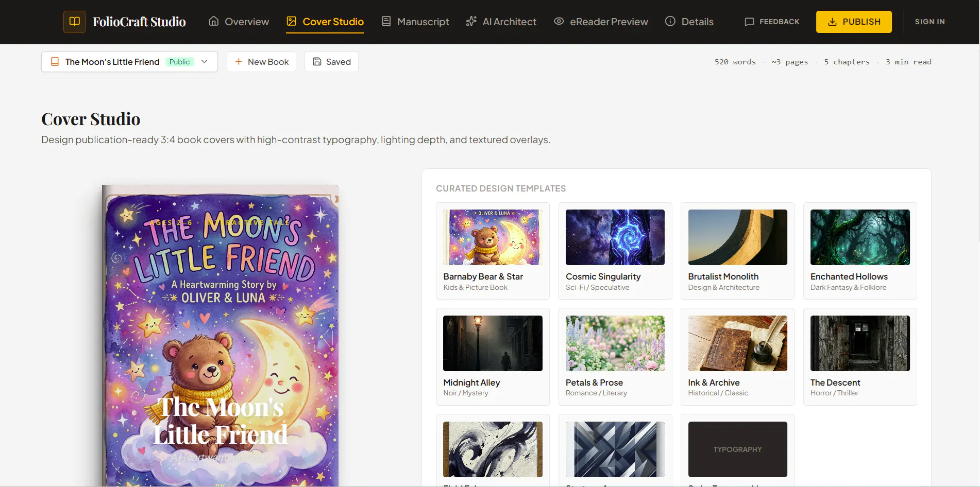Click the image icon beside Cover Studio
The height and width of the screenshot is (487, 980).
click(292, 21)
